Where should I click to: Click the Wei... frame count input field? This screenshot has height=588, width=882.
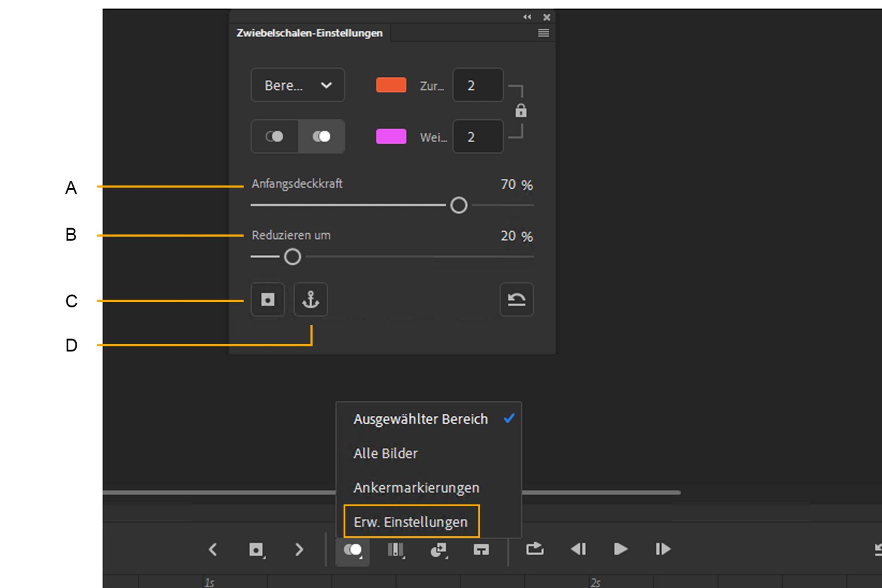click(478, 137)
